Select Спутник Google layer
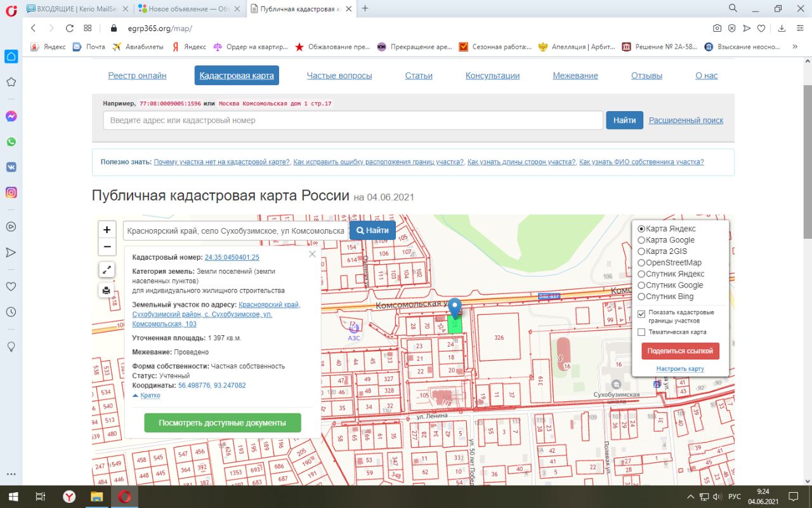Viewport: 812px width, 508px height. point(641,285)
